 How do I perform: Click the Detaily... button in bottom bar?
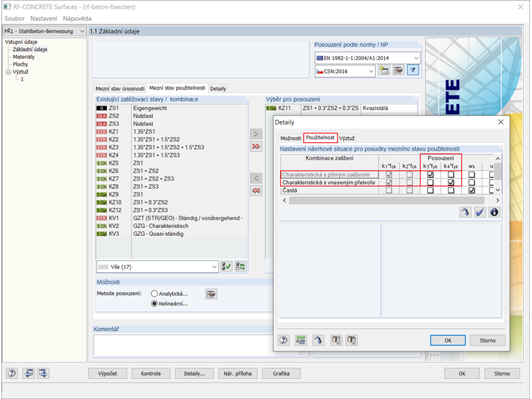[x=195, y=373]
